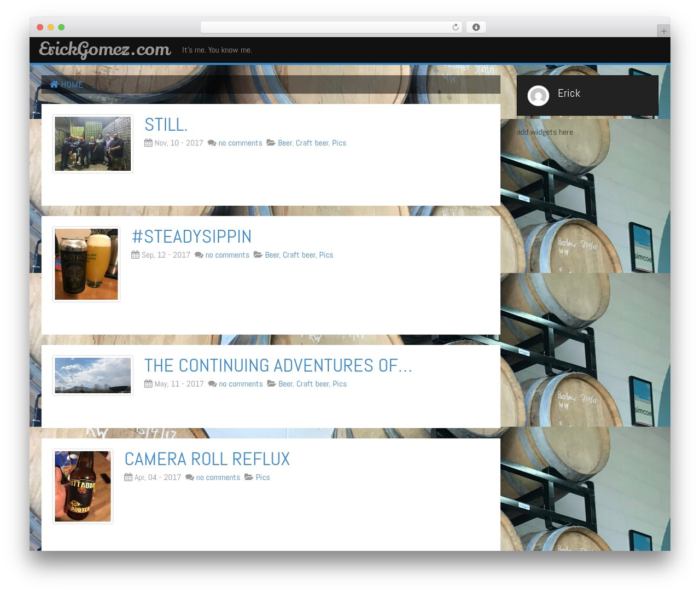
Task: Click folder icon on Continuing Adventures post
Action: point(272,384)
